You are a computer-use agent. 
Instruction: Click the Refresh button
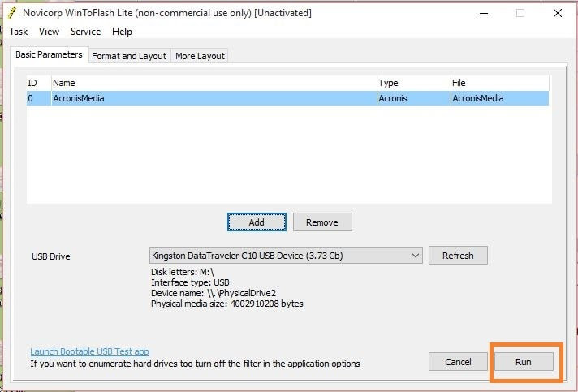coord(458,256)
